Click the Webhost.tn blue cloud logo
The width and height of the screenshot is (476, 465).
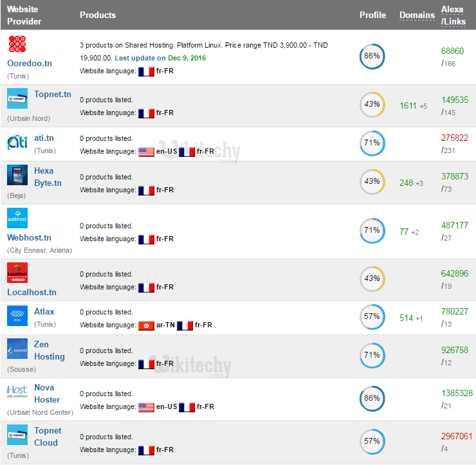(17, 218)
